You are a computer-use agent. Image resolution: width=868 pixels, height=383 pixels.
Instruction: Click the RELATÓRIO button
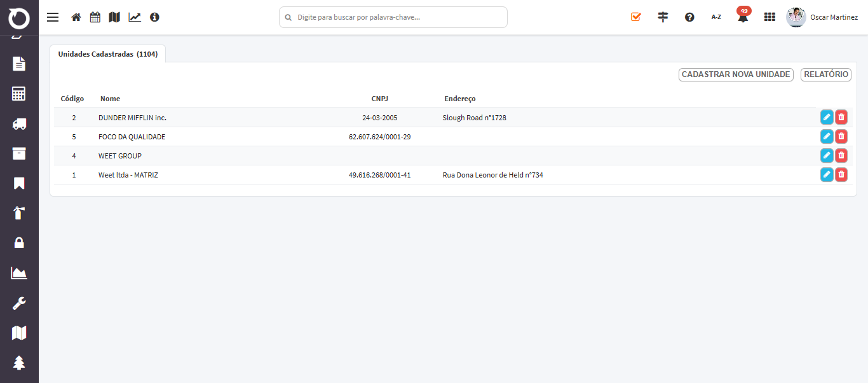(x=825, y=74)
